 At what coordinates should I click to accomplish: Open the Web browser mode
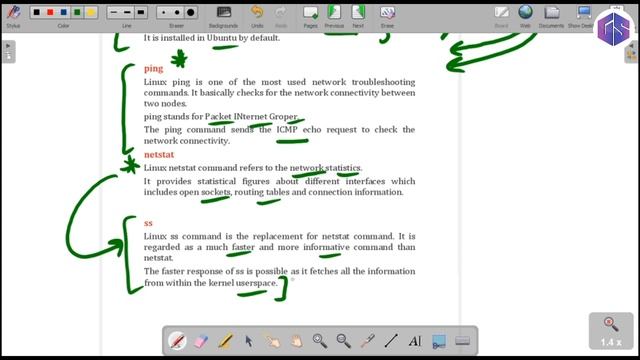525,16
